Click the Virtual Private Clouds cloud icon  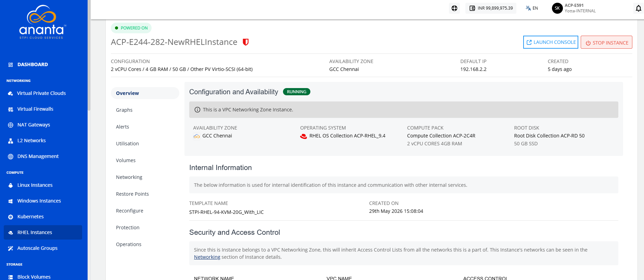point(11,93)
